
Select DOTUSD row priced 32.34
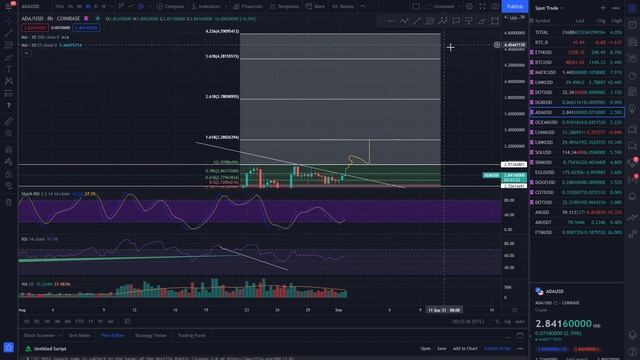(577, 92)
